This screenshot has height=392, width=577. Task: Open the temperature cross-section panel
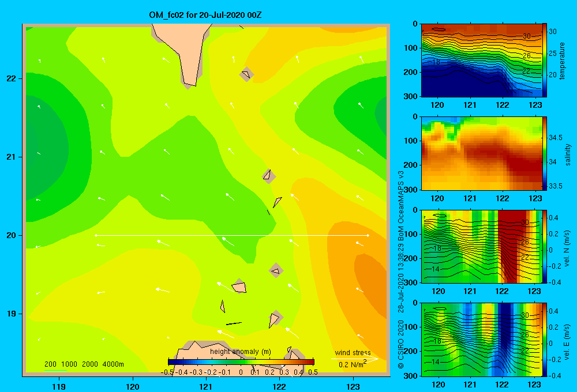click(481, 61)
